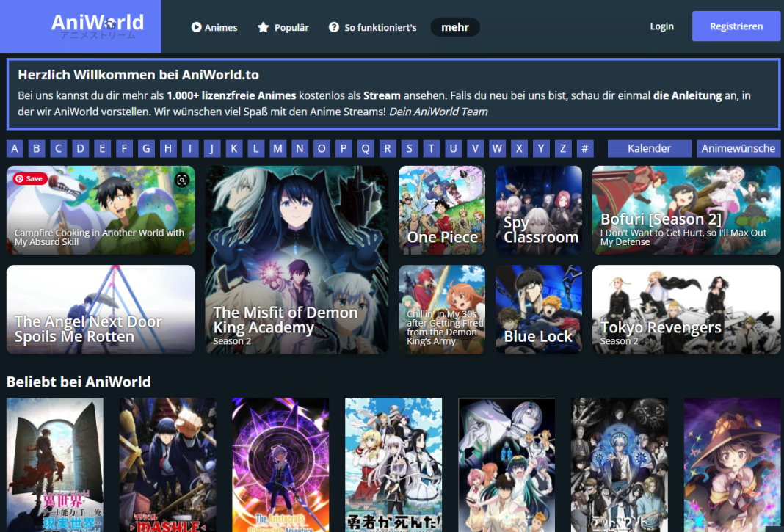Open the One Piece anime

pyautogui.click(x=441, y=210)
